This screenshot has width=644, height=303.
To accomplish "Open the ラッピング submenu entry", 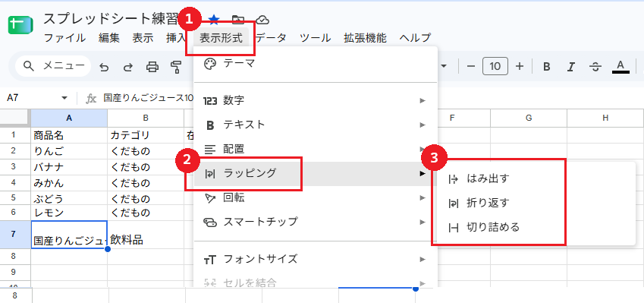I will click(x=315, y=173).
